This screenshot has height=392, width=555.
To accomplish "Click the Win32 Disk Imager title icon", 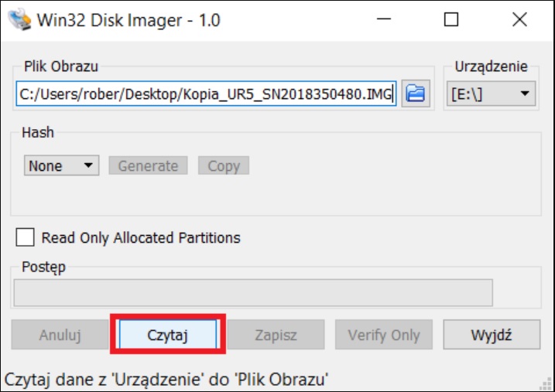I will click(19, 19).
